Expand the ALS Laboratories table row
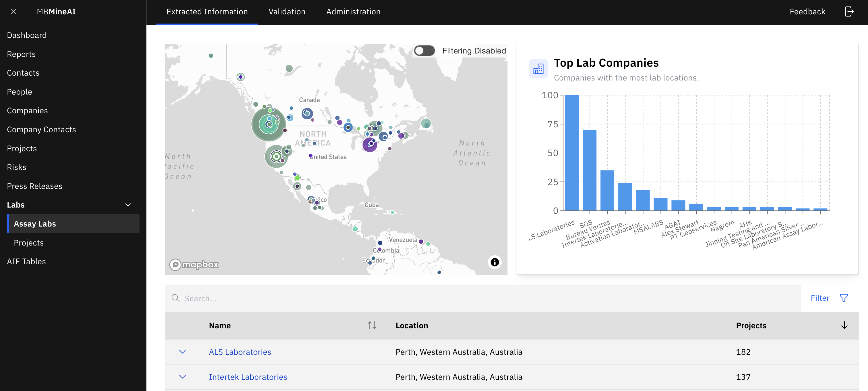 tap(183, 352)
